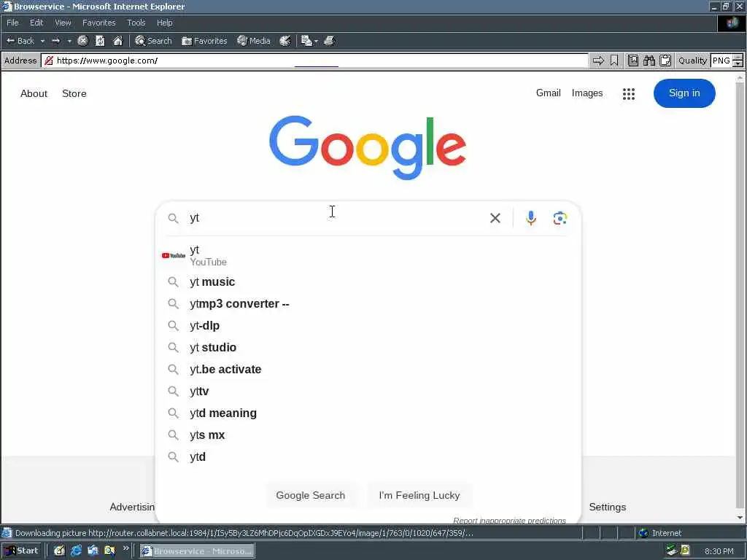Open the Help menu
Screen dimensions: 747x560
click(164, 23)
